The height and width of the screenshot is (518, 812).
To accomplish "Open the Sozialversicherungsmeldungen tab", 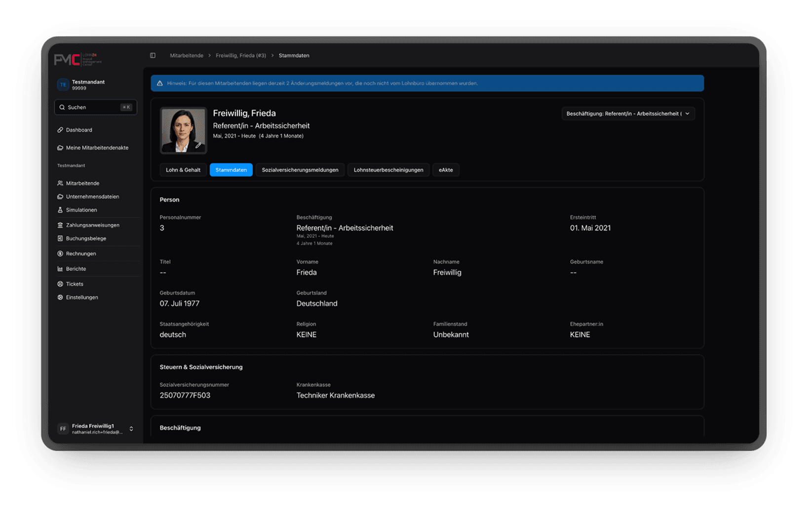I will tap(300, 170).
